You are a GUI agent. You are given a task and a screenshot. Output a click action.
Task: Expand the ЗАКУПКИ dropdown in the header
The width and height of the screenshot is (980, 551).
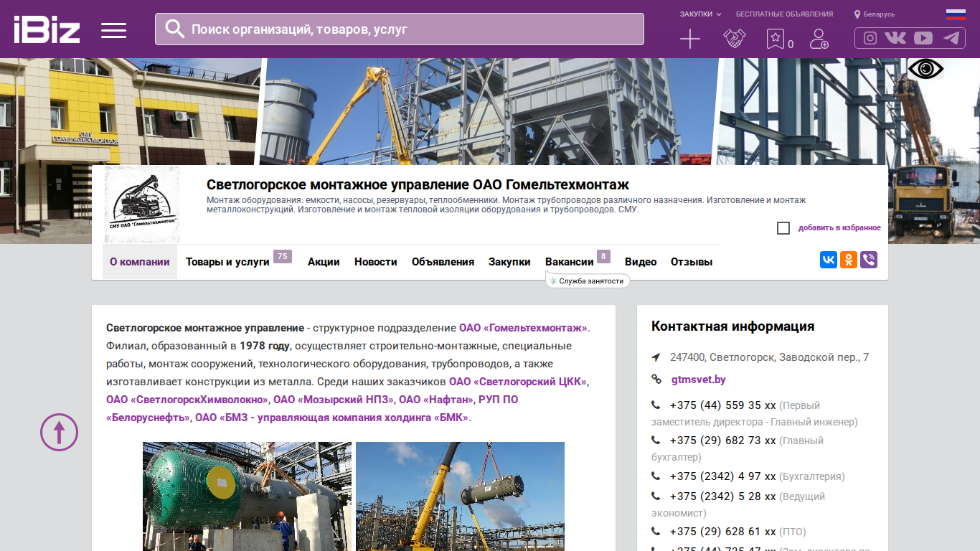(x=700, y=14)
